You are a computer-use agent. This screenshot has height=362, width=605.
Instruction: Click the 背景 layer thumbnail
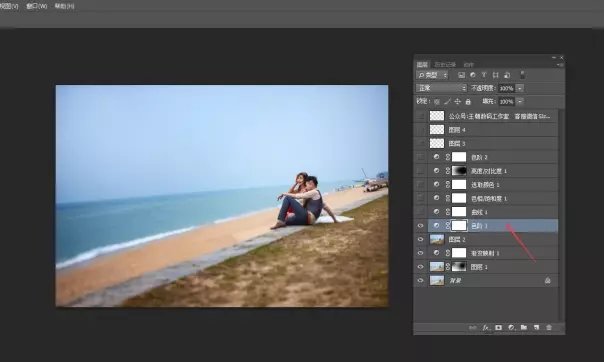[x=437, y=281]
